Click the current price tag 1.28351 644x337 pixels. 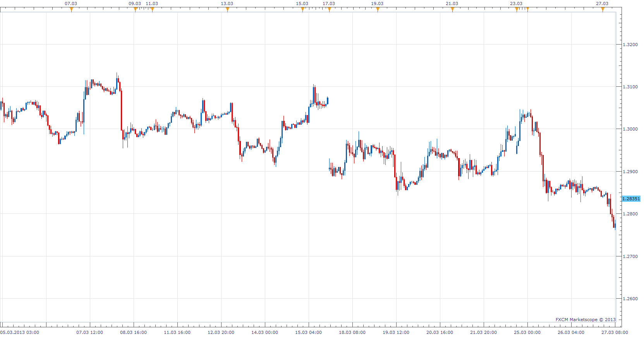tap(631, 199)
